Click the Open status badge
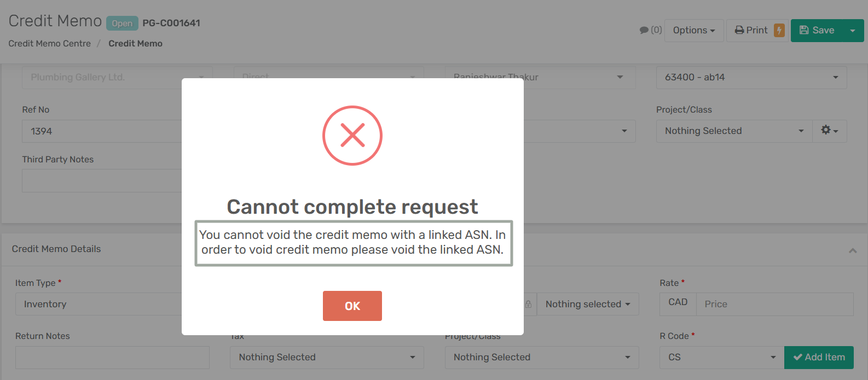Image resolution: width=868 pixels, height=380 pixels. (122, 24)
